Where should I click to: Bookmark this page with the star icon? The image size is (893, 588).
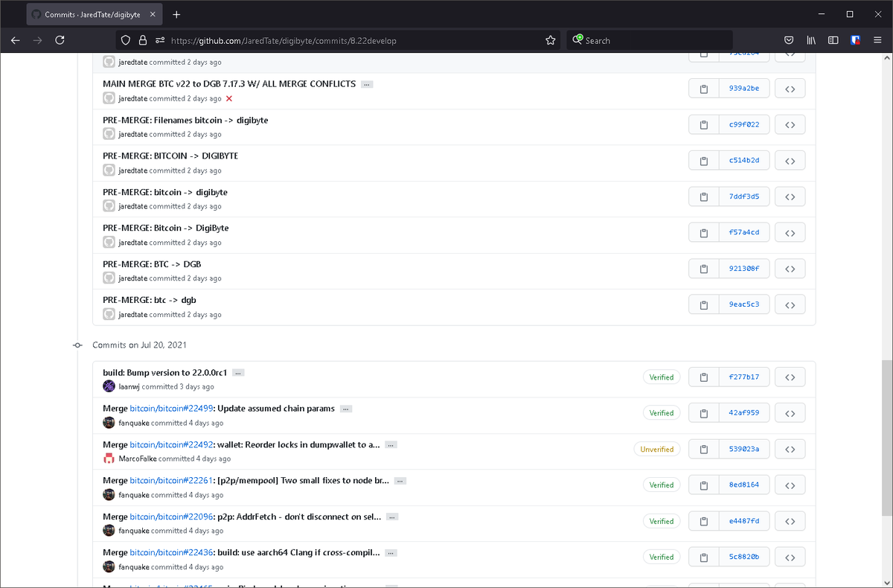click(x=551, y=40)
